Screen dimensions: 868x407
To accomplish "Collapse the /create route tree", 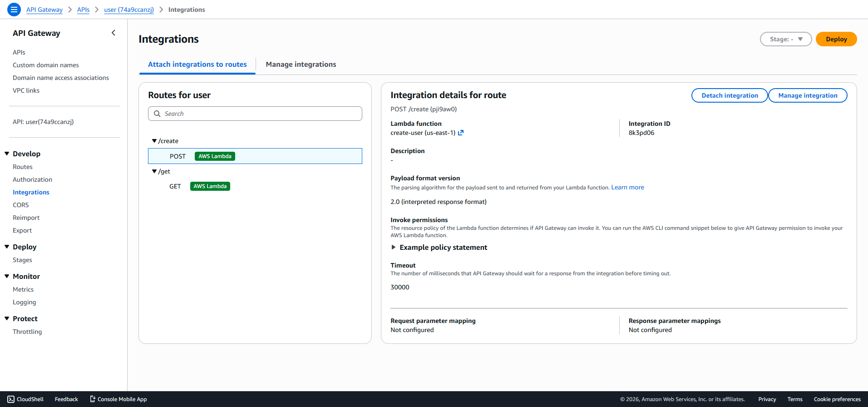I will pos(154,141).
